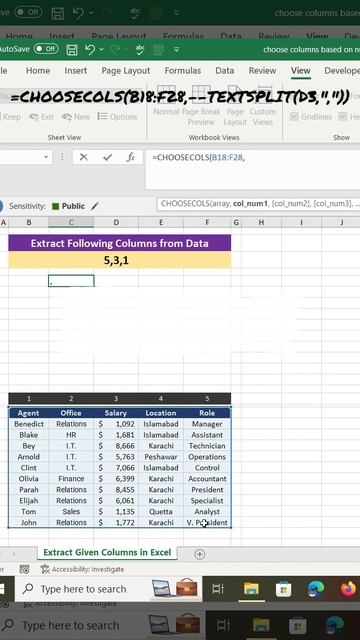
Task: Add a new sheet with plus icon
Action: coord(200,554)
